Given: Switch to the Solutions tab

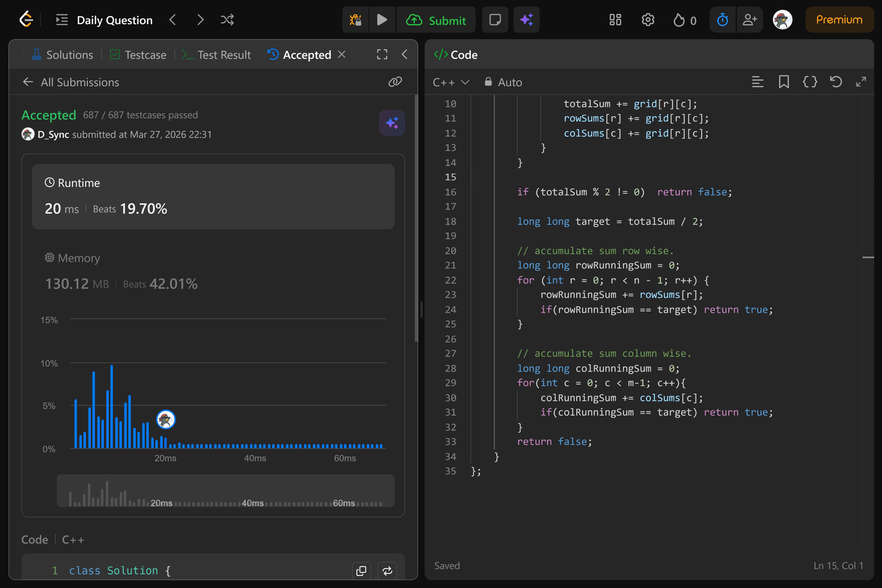Looking at the screenshot, I should (63, 55).
